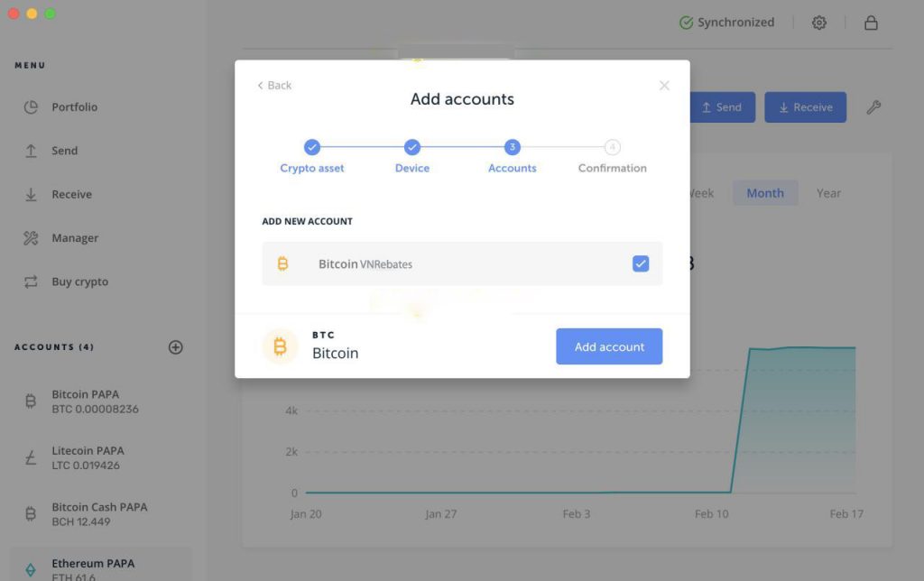Click the Feb 10 chart axis label

coord(711,514)
